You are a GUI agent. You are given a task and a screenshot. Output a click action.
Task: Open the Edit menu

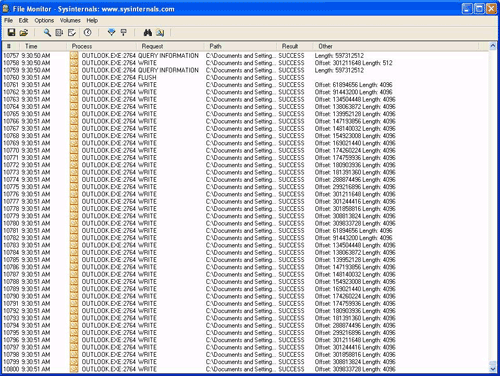(x=23, y=20)
